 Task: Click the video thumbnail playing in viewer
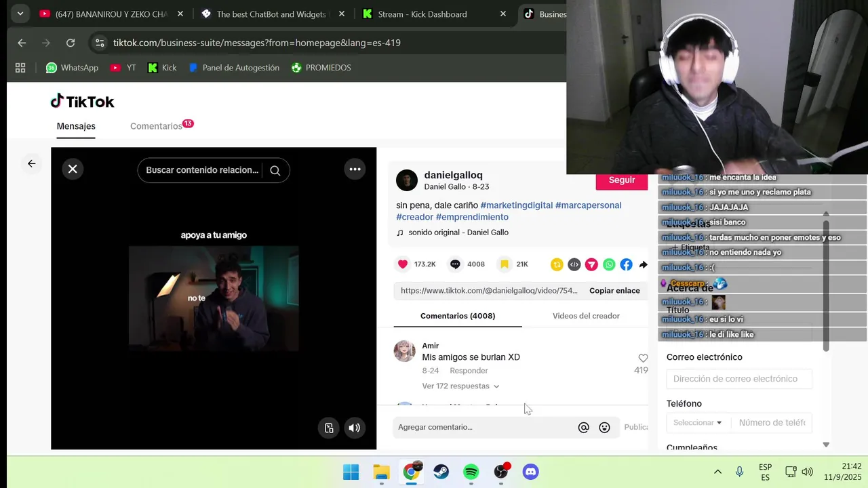click(214, 298)
